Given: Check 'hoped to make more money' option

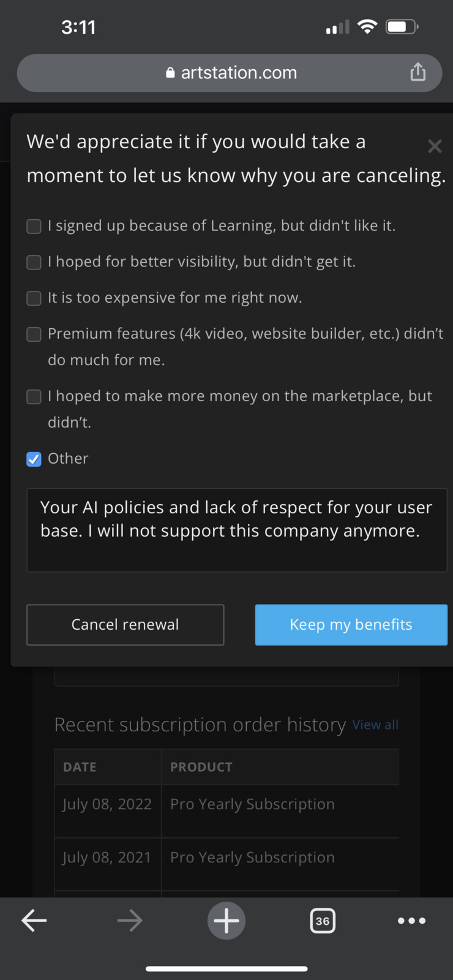Looking at the screenshot, I should coord(34,397).
